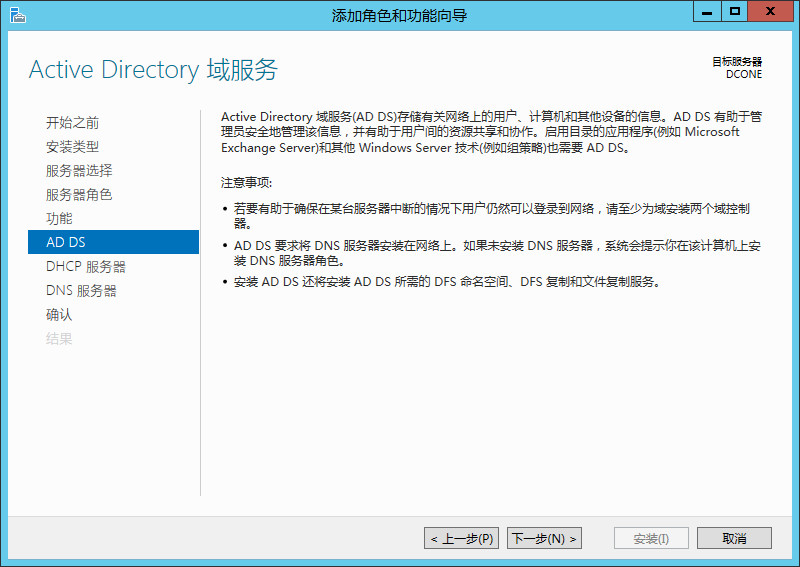
Task: Select the highlighted AD DS step
Action: pyautogui.click(x=66, y=243)
